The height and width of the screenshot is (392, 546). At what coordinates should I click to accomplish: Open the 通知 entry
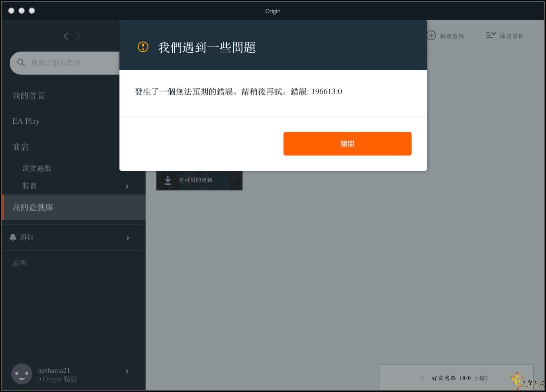click(26, 237)
